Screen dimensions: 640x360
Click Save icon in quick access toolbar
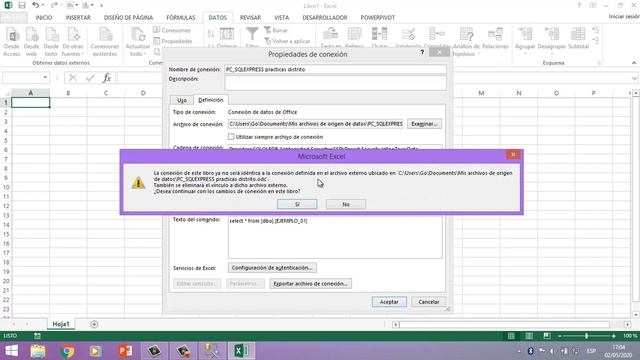[x=22, y=5]
